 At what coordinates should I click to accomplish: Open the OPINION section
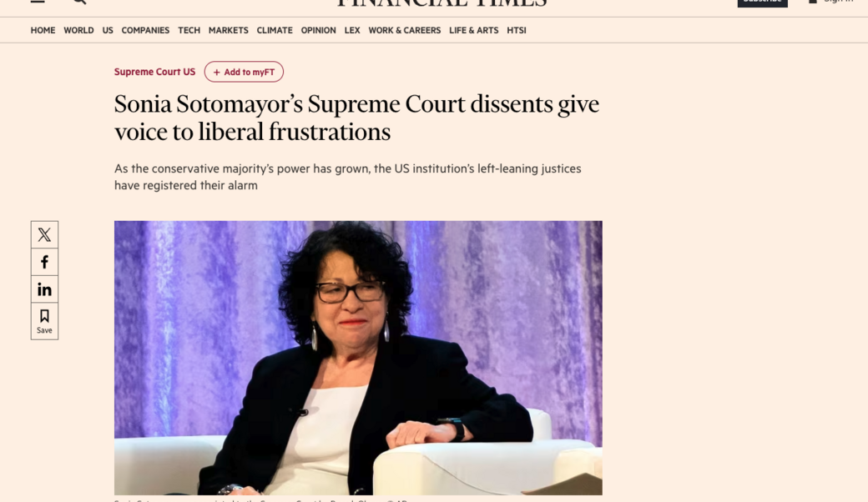click(318, 30)
